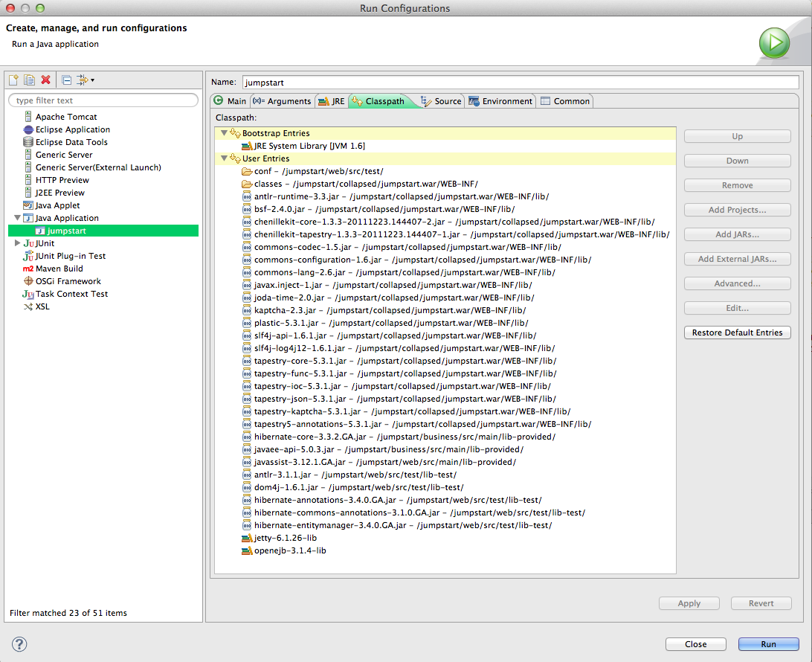Click the Up button

point(737,136)
